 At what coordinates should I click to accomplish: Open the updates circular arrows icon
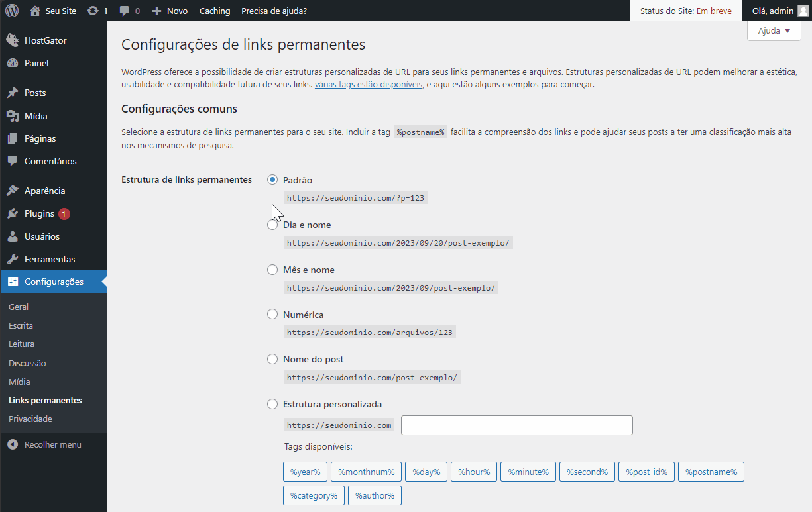tap(93, 11)
